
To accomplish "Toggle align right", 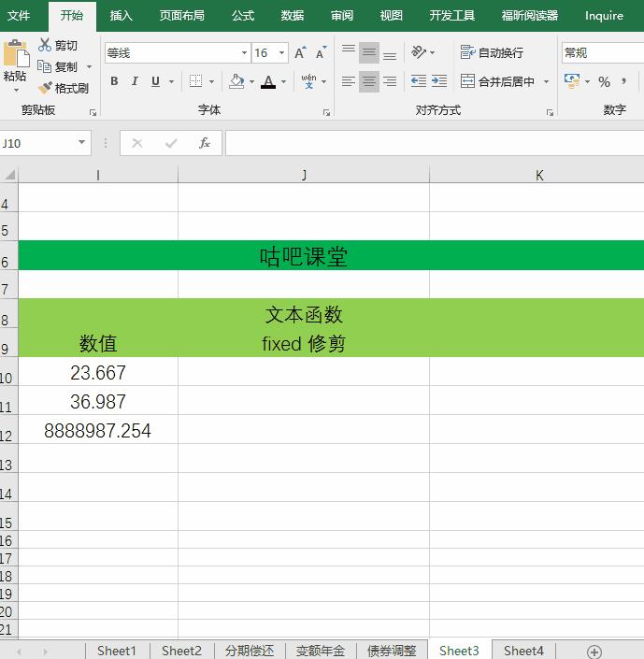I will point(390,80).
